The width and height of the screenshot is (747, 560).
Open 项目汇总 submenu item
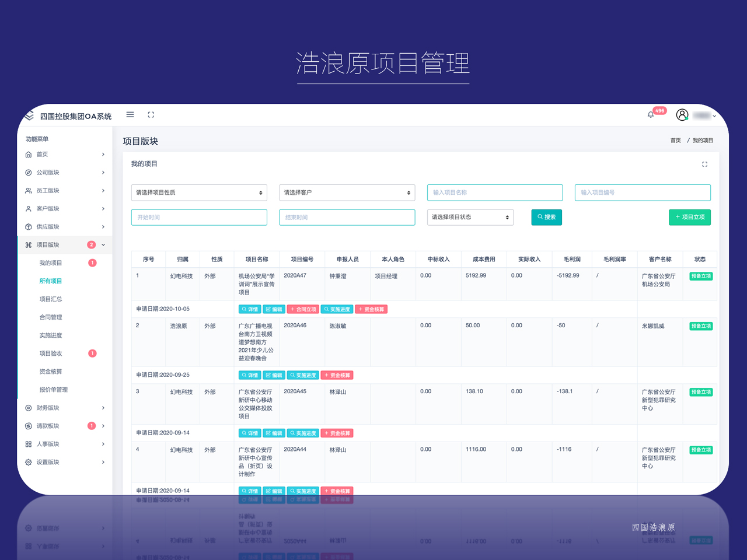point(51,299)
